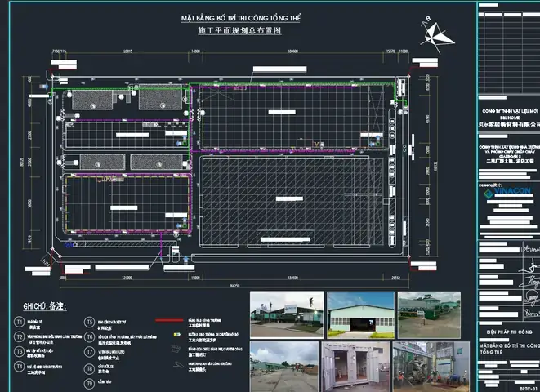Select the T6 circle in the legend
The image size is (540, 392).
(89, 337)
